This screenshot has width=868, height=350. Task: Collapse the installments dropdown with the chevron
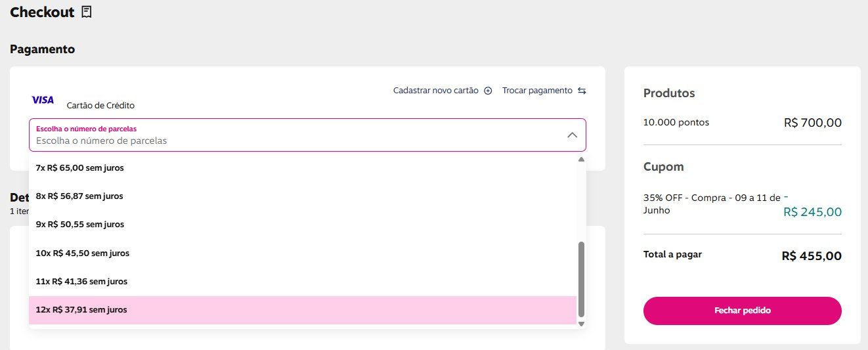pyautogui.click(x=572, y=135)
